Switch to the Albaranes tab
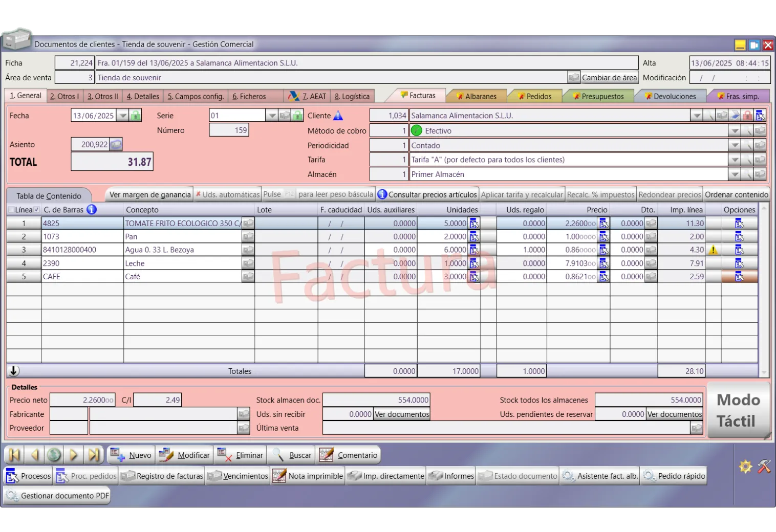 tap(476, 96)
